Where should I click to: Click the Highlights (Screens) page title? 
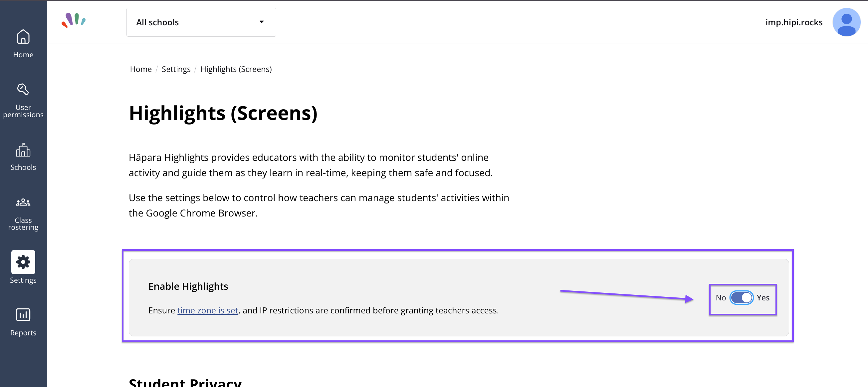(x=223, y=113)
